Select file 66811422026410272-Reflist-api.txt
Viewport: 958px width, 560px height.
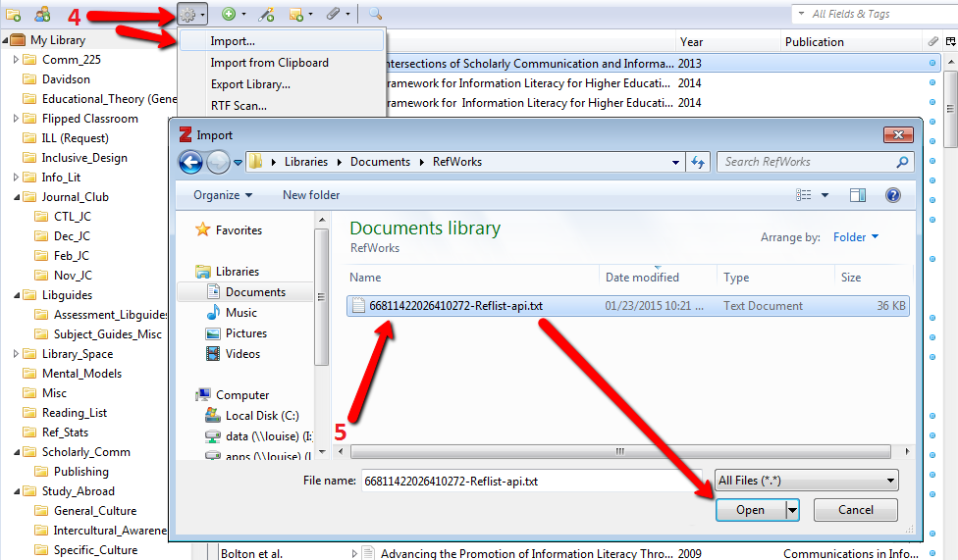(x=628, y=306)
